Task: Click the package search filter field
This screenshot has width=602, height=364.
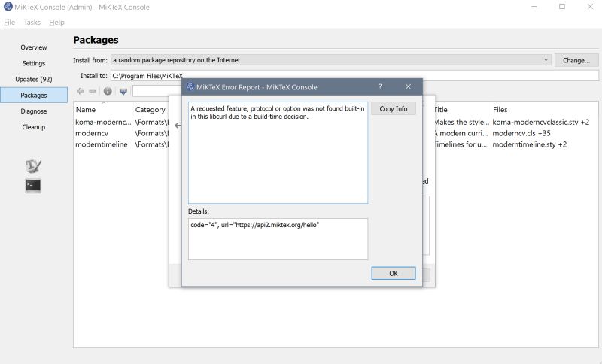Action: click(157, 91)
